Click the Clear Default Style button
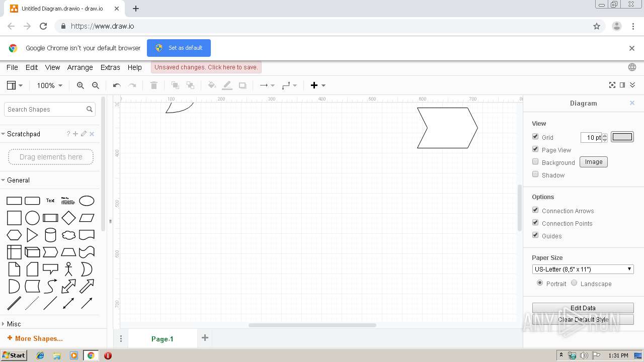Image resolution: width=644 pixels, height=362 pixels. pyautogui.click(x=583, y=319)
